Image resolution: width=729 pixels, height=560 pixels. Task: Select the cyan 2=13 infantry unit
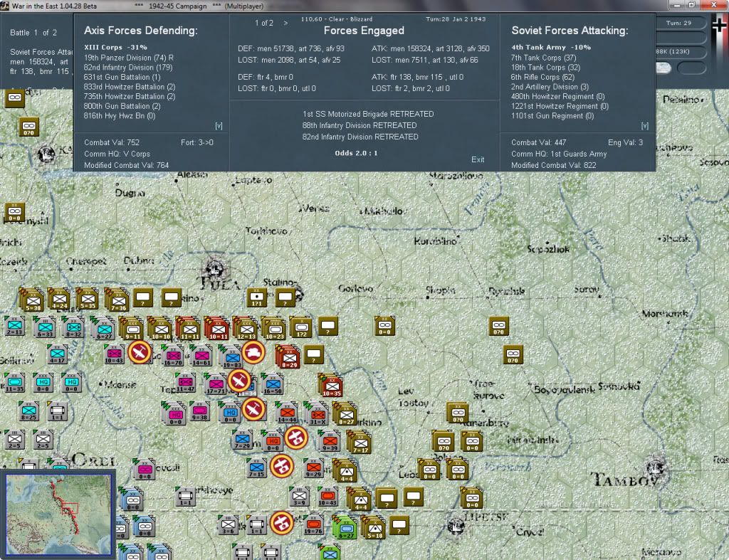(x=14, y=325)
